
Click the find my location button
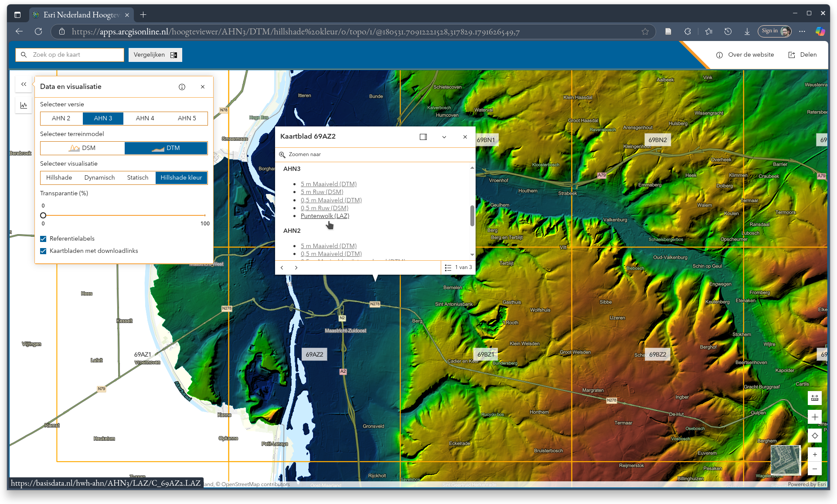pyautogui.click(x=814, y=436)
